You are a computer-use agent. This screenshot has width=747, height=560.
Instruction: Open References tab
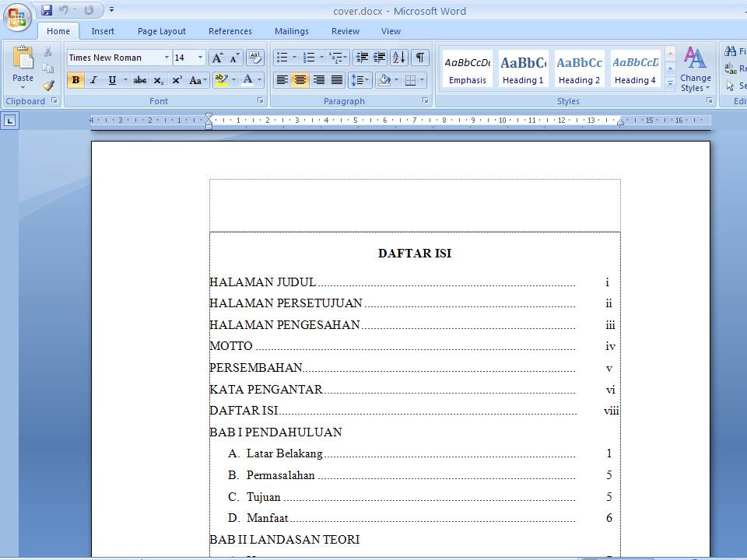[x=230, y=31]
